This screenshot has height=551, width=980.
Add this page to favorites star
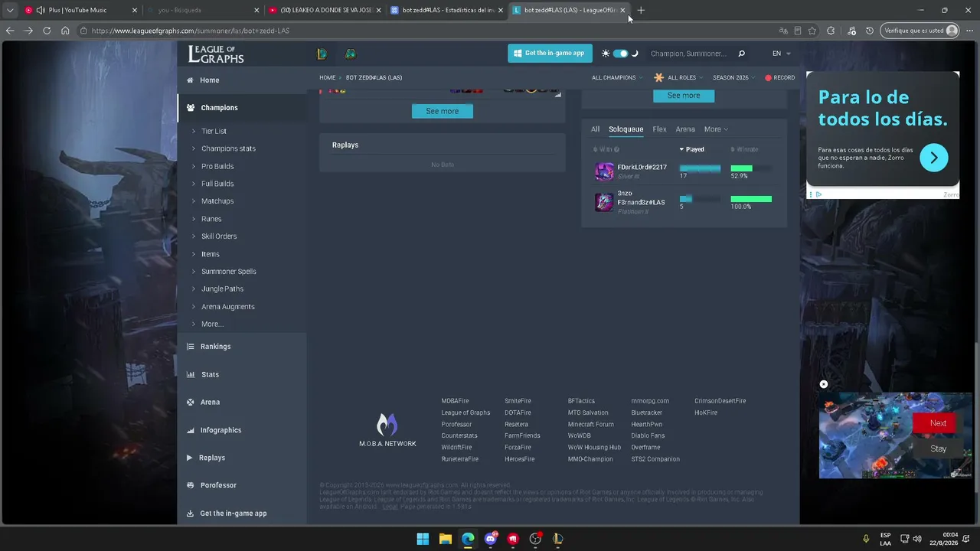812,31
